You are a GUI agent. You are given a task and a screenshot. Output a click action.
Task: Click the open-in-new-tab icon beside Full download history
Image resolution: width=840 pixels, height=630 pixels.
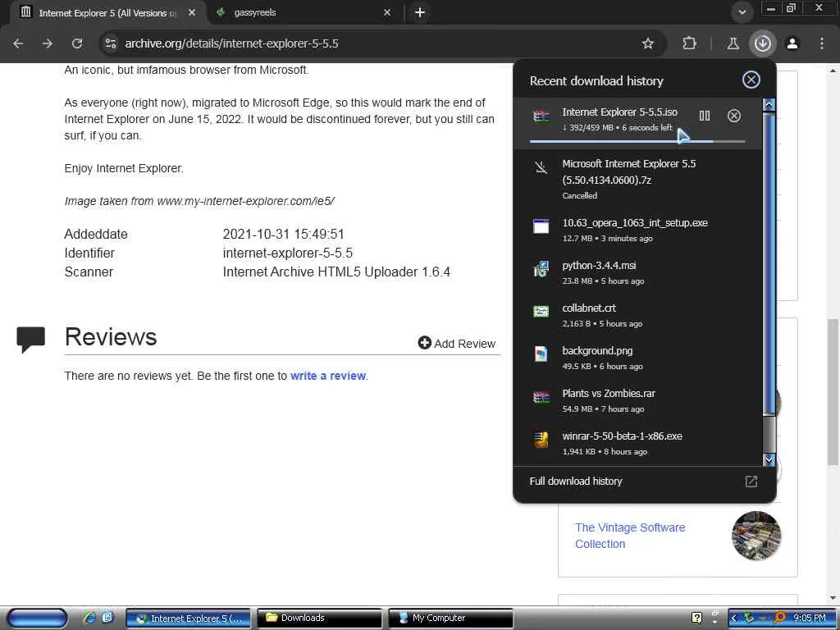[751, 481]
